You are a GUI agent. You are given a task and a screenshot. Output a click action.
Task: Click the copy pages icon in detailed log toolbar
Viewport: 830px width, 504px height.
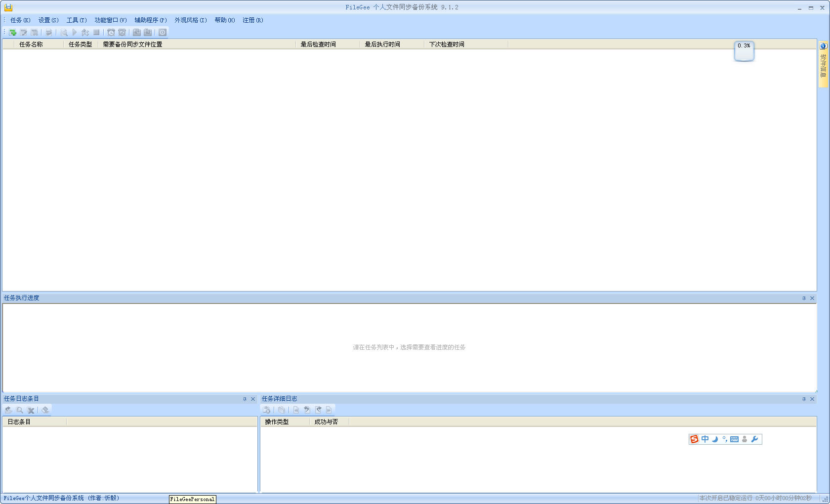282,410
